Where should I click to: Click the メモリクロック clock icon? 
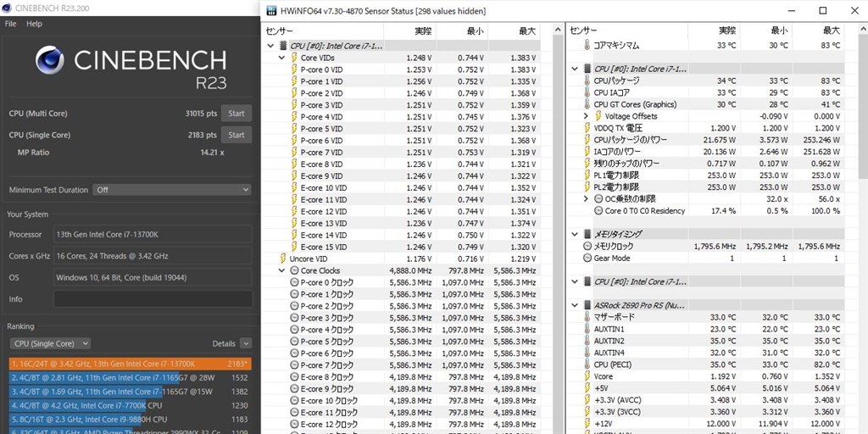tap(587, 247)
